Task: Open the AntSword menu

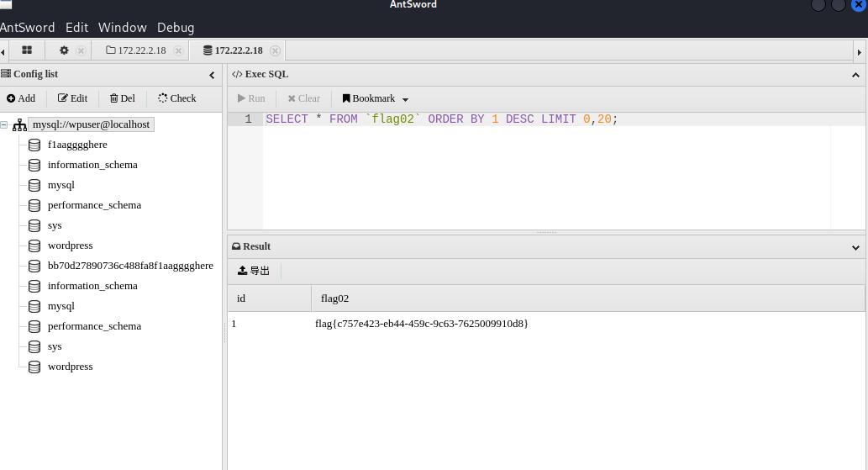Action: [x=27, y=28]
